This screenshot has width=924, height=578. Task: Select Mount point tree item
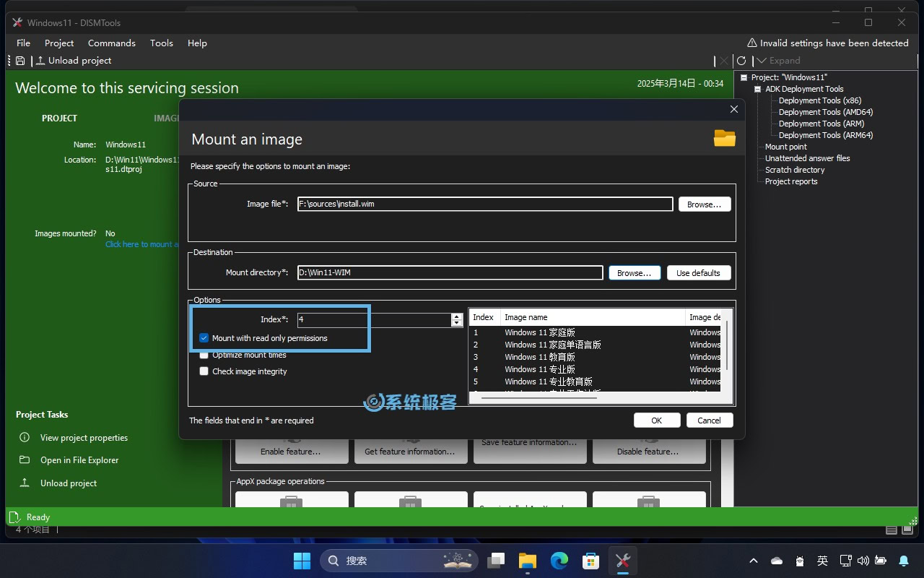pos(786,147)
